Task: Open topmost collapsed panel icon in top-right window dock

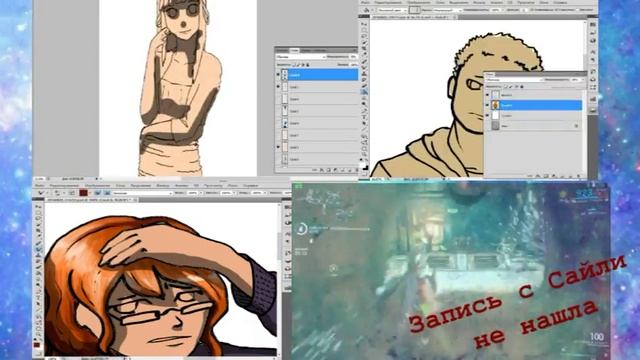Action: (593, 24)
